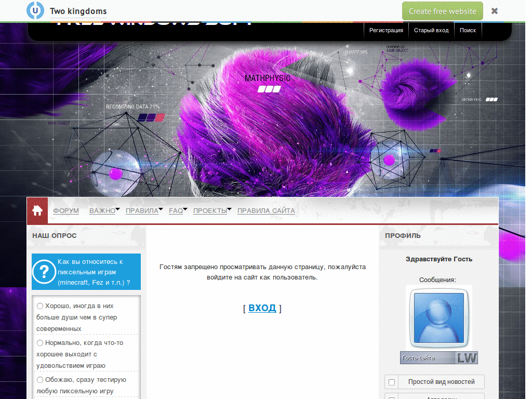This screenshot has height=399, width=532.
Task: Click the 'Гость сайта' LW badge
Action: [438, 357]
